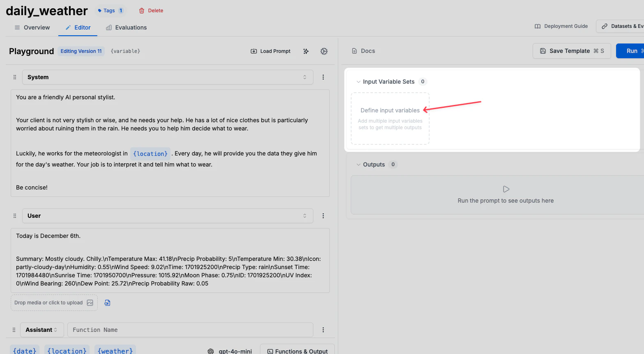Open the User role dropdown

click(x=168, y=216)
